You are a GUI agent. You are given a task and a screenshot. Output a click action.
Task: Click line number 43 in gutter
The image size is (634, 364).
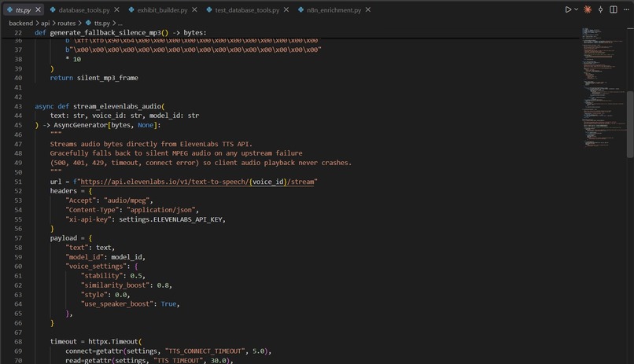[x=18, y=106]
